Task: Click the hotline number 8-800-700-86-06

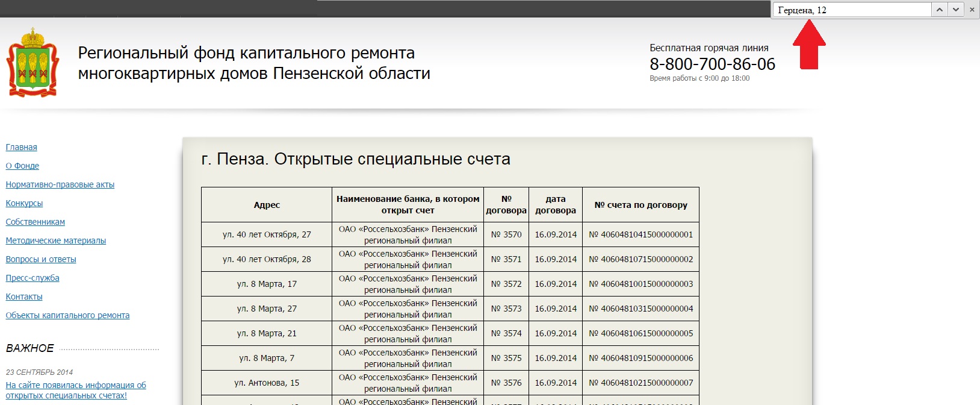Action: click(712, 64)
